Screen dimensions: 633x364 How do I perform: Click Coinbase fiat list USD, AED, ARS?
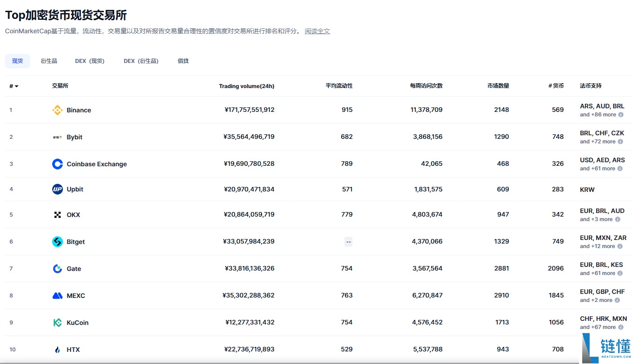coord(602,160)
